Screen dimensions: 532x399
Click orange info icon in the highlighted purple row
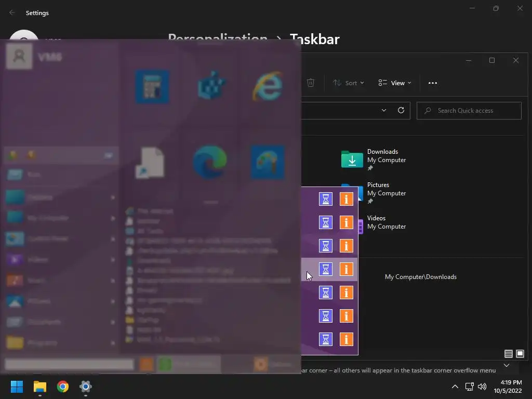[347, 270]
